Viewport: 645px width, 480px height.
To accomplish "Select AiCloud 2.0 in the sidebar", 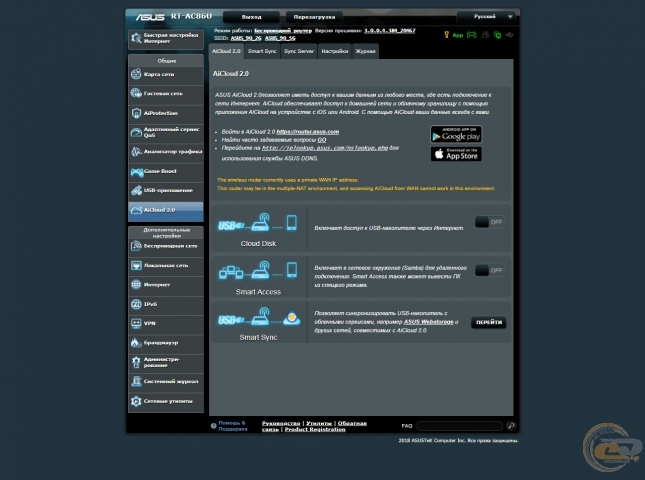I will tap(165, 210).
